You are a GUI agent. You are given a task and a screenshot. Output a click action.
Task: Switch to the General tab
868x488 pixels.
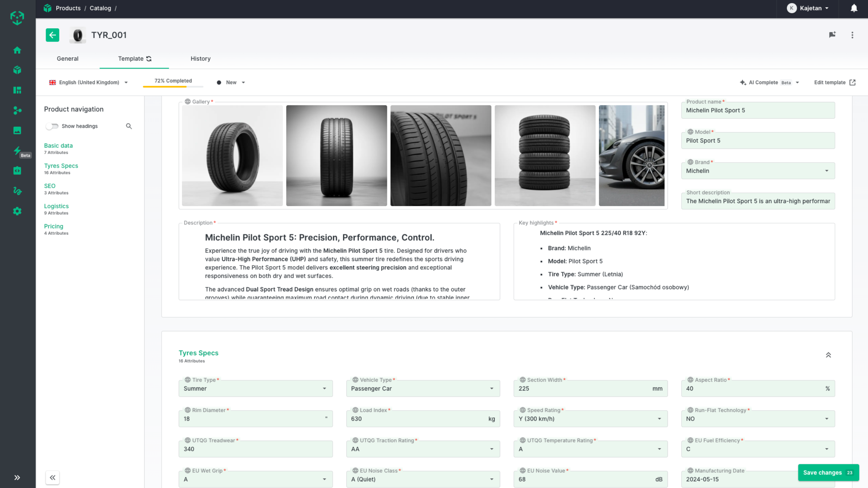[68, 59]
